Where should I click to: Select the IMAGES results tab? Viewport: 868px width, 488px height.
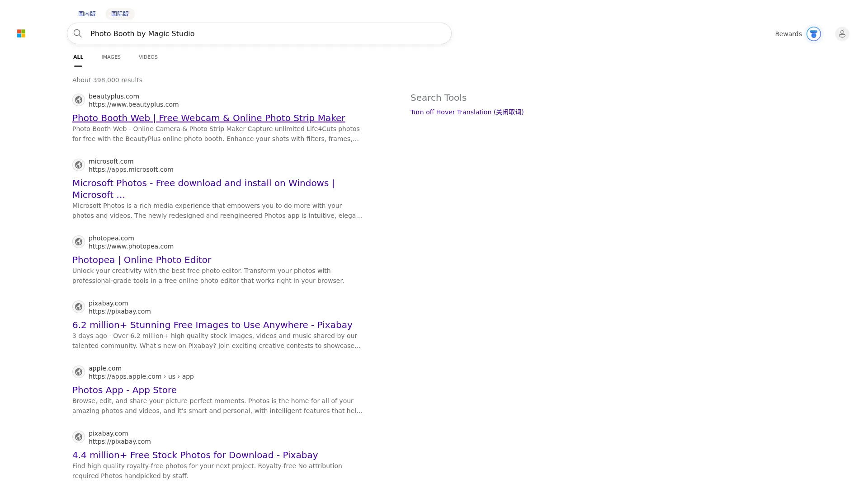(x=111, y=57)
